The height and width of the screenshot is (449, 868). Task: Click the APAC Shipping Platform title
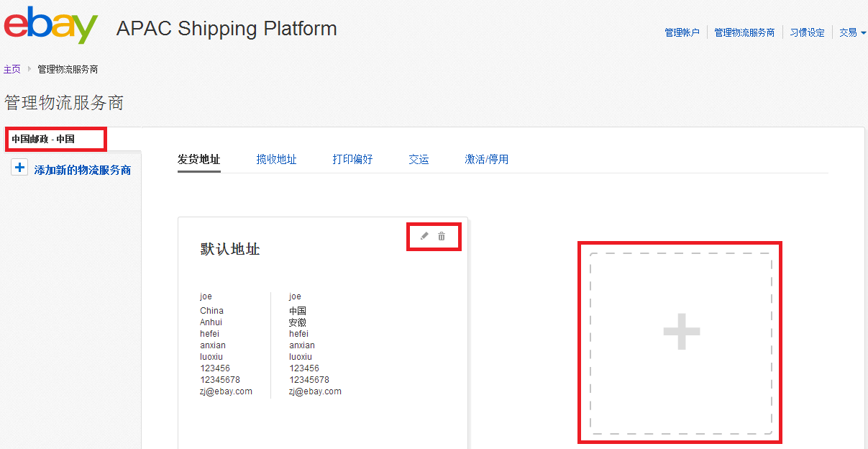click(x=227, y=29)
